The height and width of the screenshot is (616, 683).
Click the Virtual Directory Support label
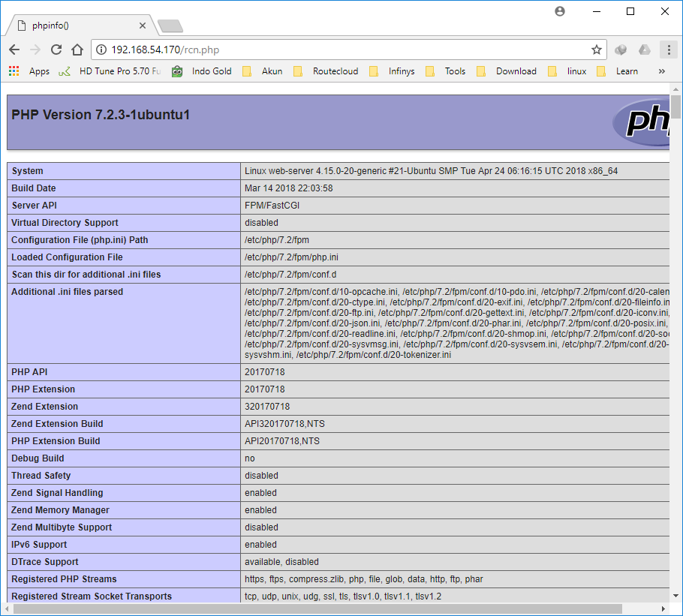tap(65, 222)
